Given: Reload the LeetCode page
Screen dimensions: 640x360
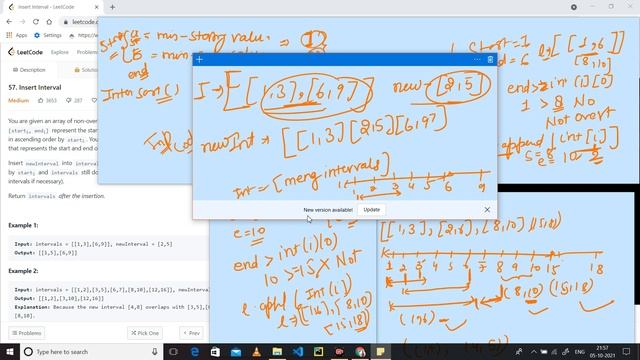Looking at the screenshot, I should point(36,22).
